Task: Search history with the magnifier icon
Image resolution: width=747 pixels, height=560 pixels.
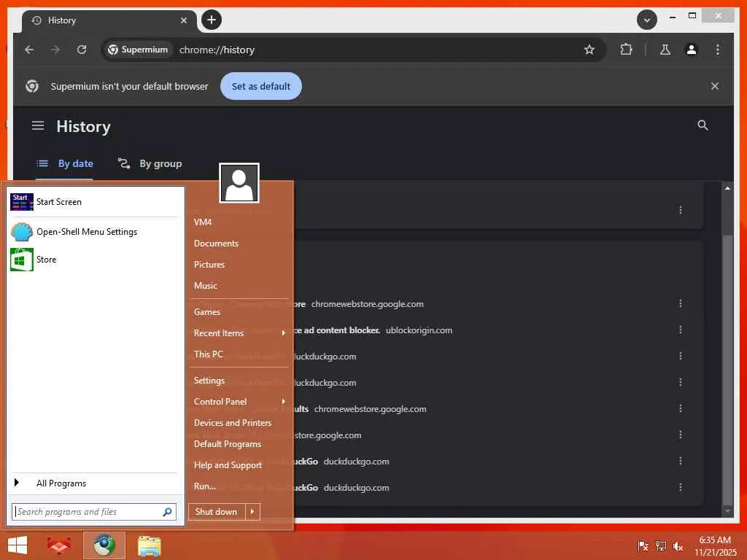Action: pyautogui.click(x=703, y=125)
